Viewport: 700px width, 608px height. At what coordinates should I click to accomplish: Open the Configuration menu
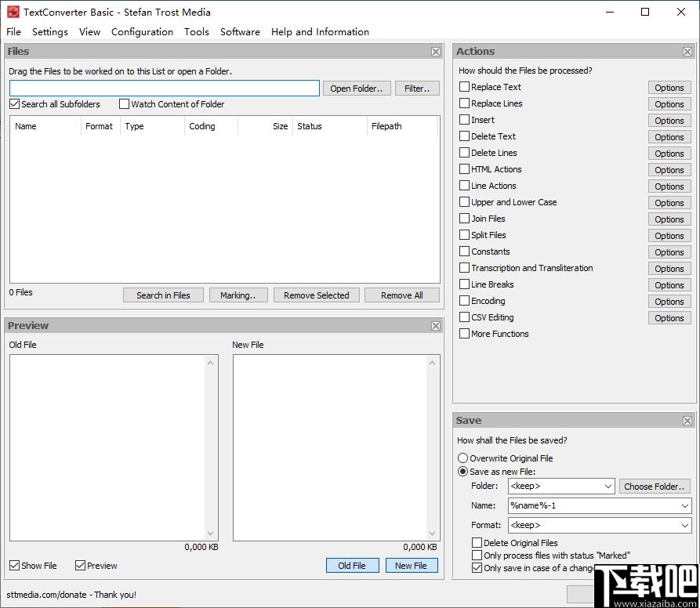click(x=142, y=31)
